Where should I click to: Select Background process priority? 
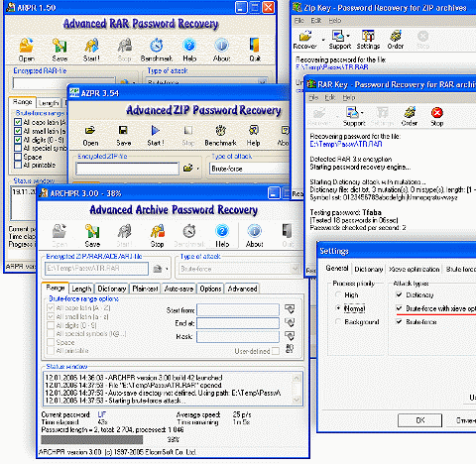click(x=338, y=321)
